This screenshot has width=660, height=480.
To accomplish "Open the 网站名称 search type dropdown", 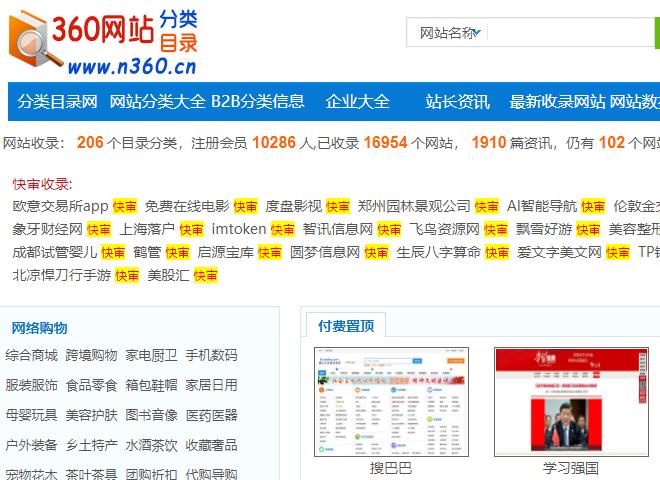I will pos(450,33).
